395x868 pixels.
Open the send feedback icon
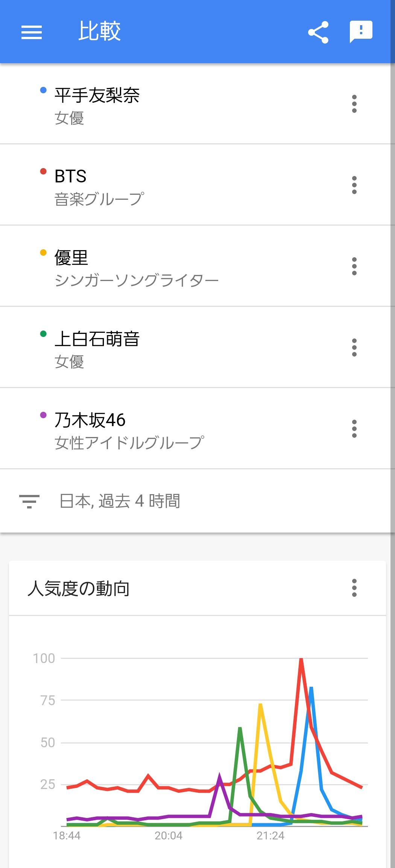click(361, 31)
